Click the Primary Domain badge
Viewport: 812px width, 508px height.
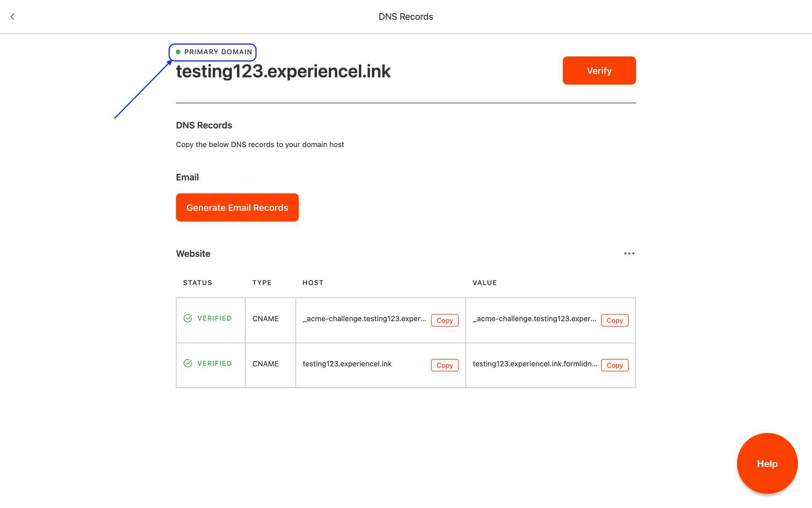pyautogui.click(x=218, y=52)
